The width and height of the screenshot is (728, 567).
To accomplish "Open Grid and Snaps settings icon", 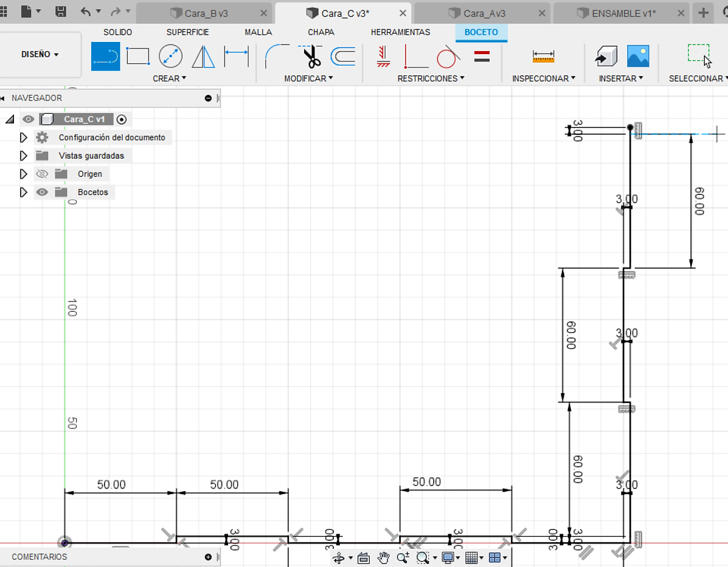I will click(x=471, y=558).
